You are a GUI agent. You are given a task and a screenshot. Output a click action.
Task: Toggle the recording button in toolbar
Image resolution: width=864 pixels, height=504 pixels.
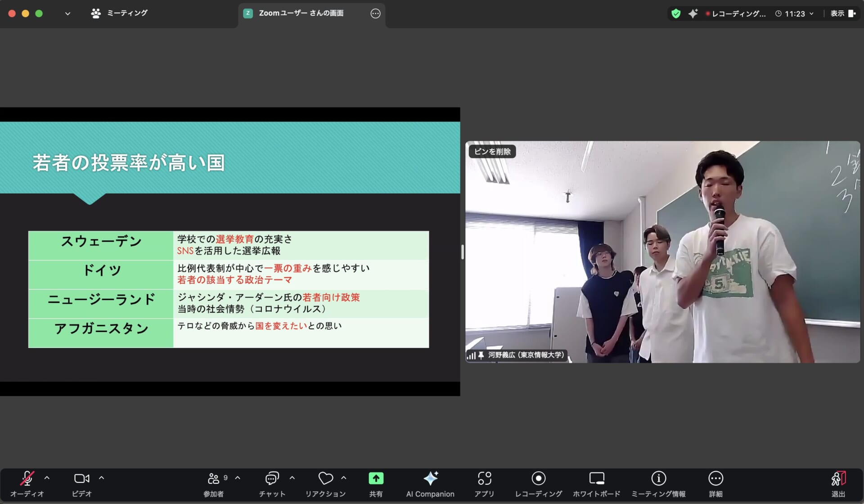(x=538, y=478)
